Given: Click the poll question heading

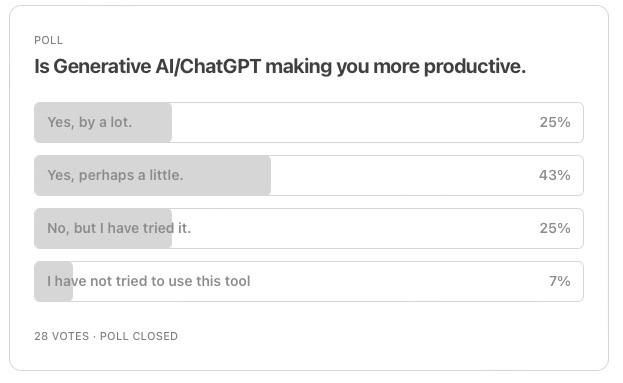Looking at the screenshot, I should (280, 66).
